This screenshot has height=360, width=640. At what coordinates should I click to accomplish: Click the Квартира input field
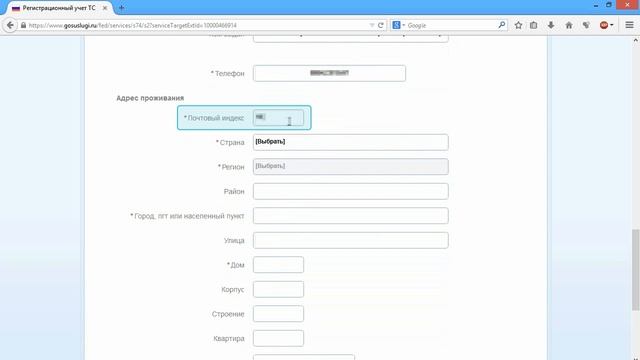click(278, 338)
